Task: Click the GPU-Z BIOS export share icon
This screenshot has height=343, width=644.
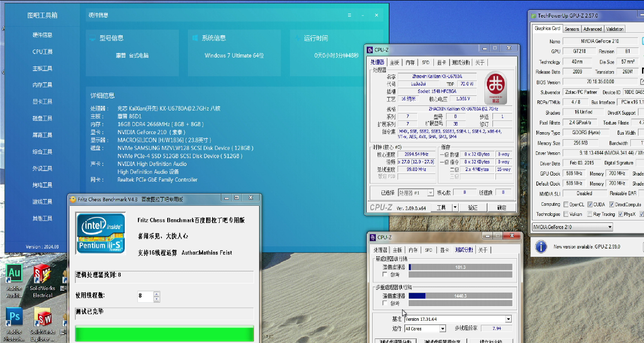Action: pyautogui.click(x=642, y=82)
